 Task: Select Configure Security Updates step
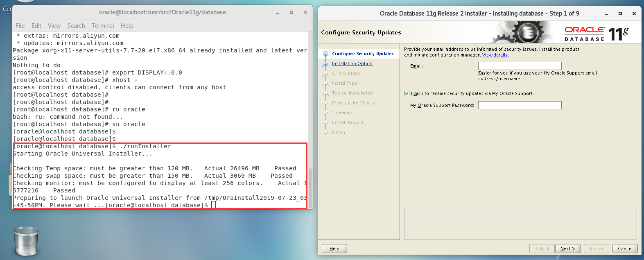pos(363,54)
